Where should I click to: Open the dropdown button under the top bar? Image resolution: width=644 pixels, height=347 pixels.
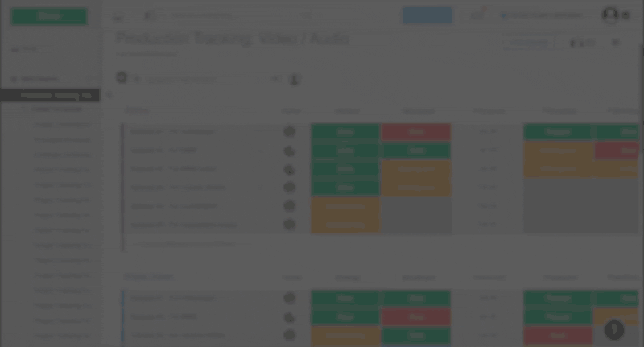point(532,43)
